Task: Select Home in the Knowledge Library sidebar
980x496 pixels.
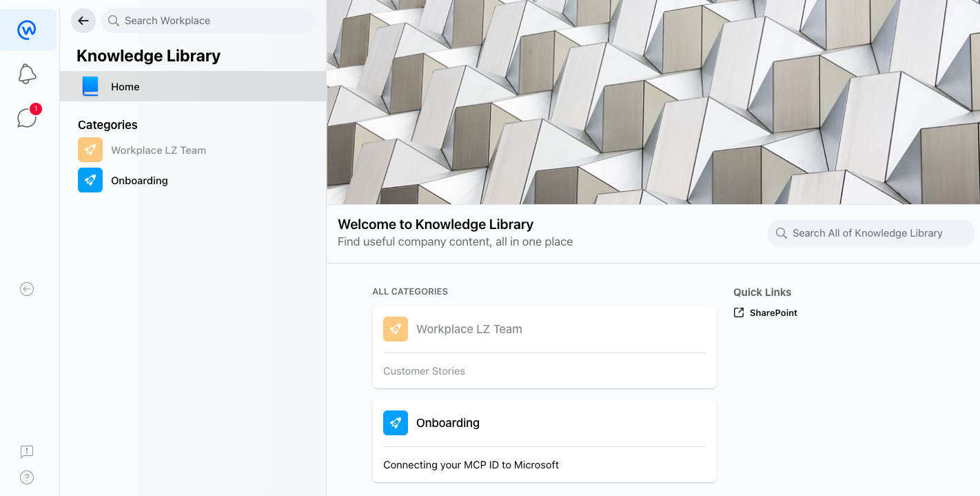Action: [x=125, y=86]
